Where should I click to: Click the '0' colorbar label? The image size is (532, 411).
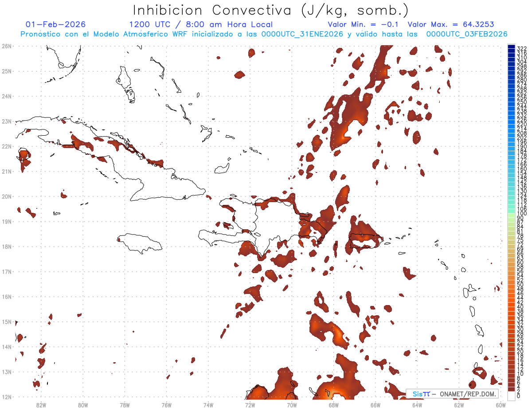[519, 396]
